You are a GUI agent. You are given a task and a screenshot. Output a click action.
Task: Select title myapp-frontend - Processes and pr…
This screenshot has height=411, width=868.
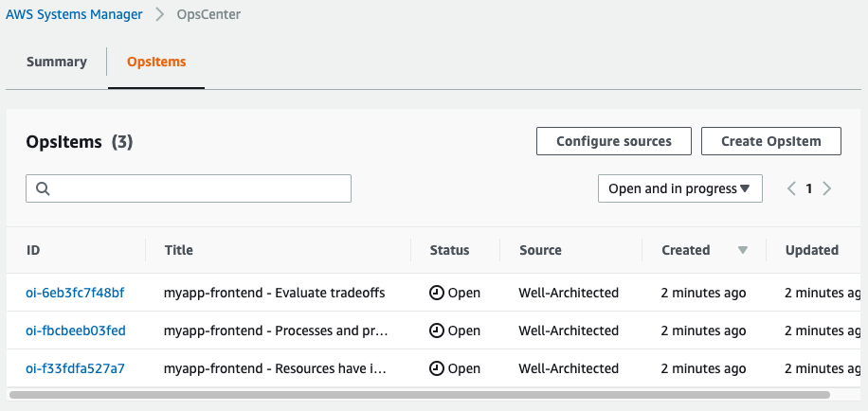tap(276, 331)
